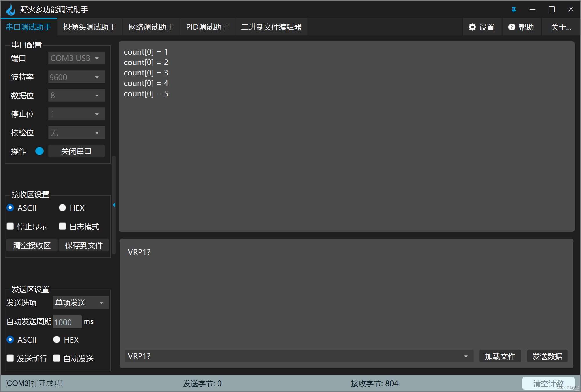581x392 pixels.
Task: Open the 单项发送 send option dropdown
Action: (x=81, y=303)
